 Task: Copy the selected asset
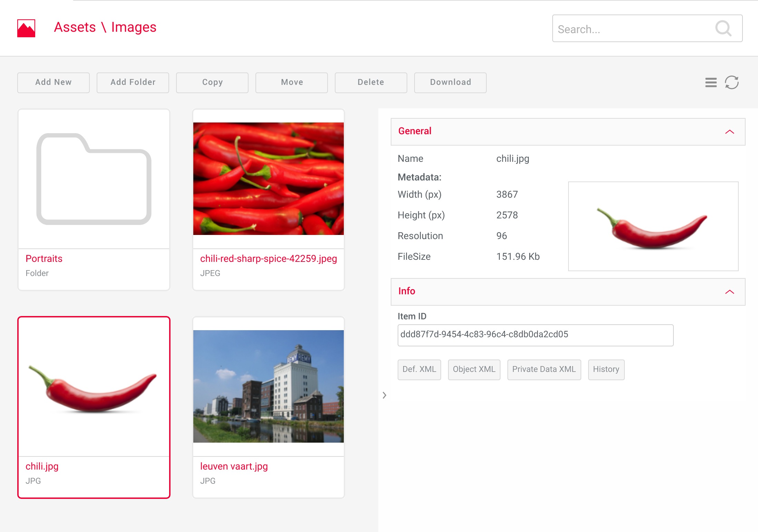click(212, 82)
